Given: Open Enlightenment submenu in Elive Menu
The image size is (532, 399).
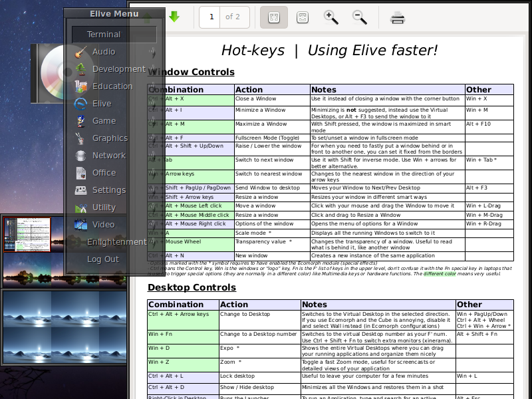Looking at the screenshot, I should click(114, 242).
